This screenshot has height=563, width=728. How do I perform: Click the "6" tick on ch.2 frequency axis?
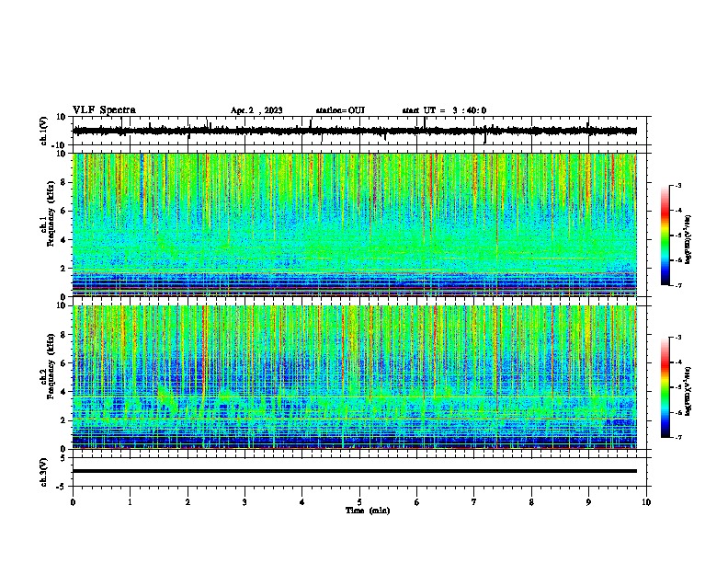63,363
